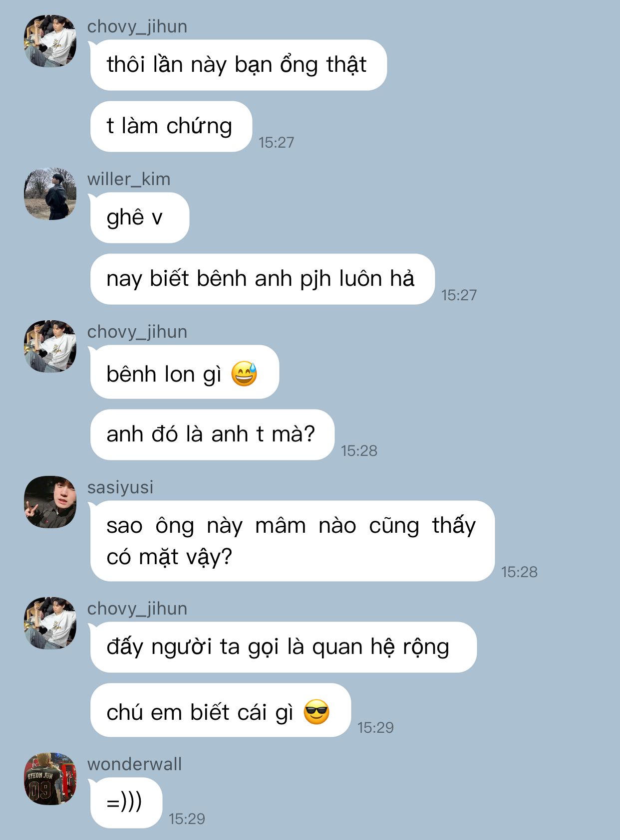Tap sasiyusi's profile picture
The width and height of the screenshot is (620, 840).
tap(50, 502)
